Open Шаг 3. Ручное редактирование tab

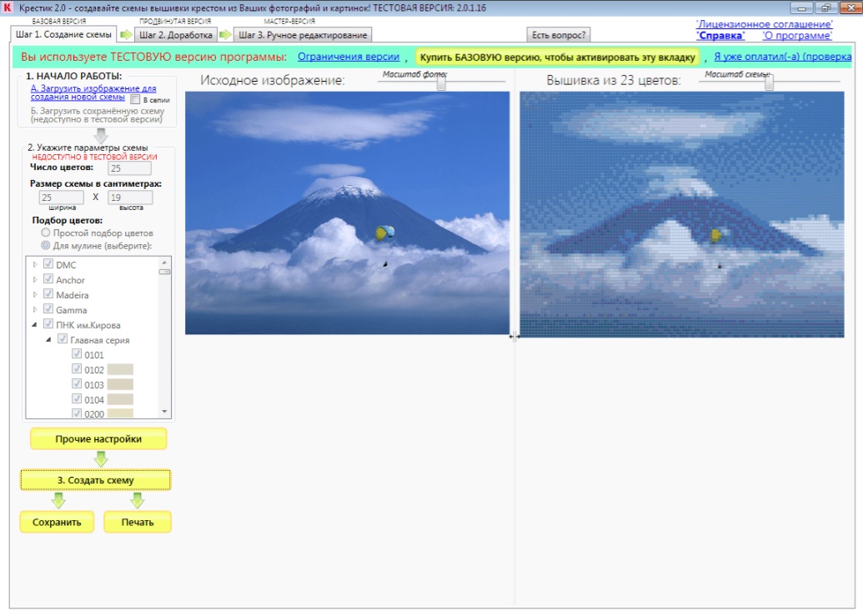click(x=303, y=35)
